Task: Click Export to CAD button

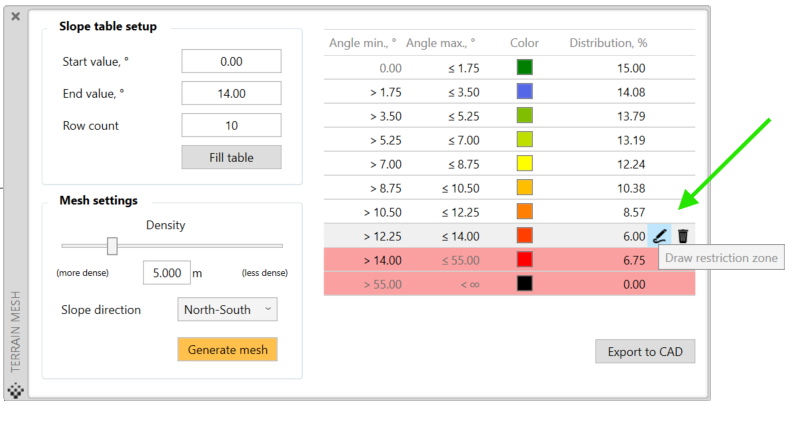Action: 645,352
